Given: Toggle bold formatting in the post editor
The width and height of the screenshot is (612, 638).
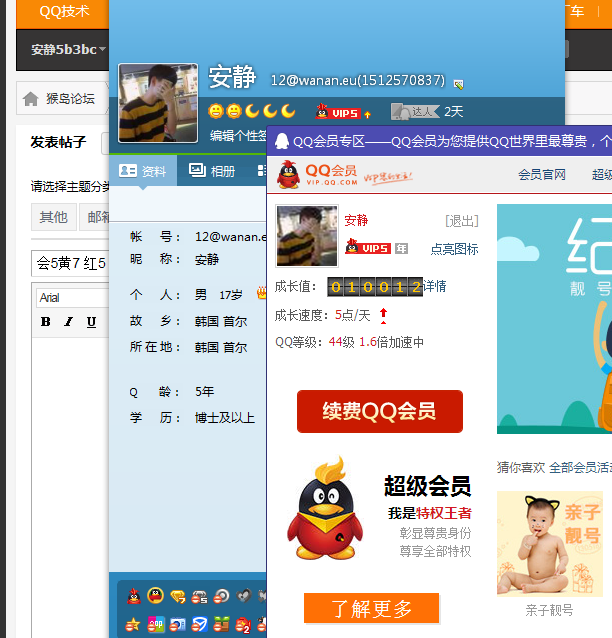Looking at the screenshot, I should click(x=46, y=321).
